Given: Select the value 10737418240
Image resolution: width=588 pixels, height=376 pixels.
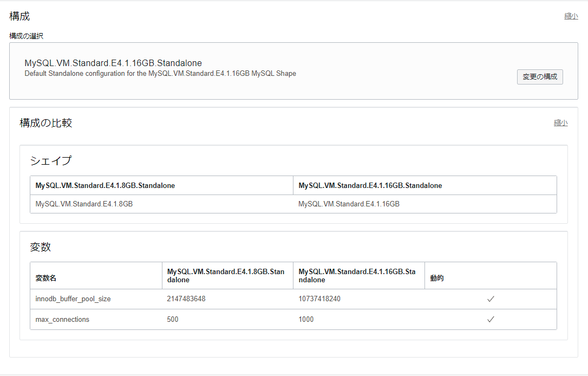Looking at the screenshot, I should tap(319, 299).
